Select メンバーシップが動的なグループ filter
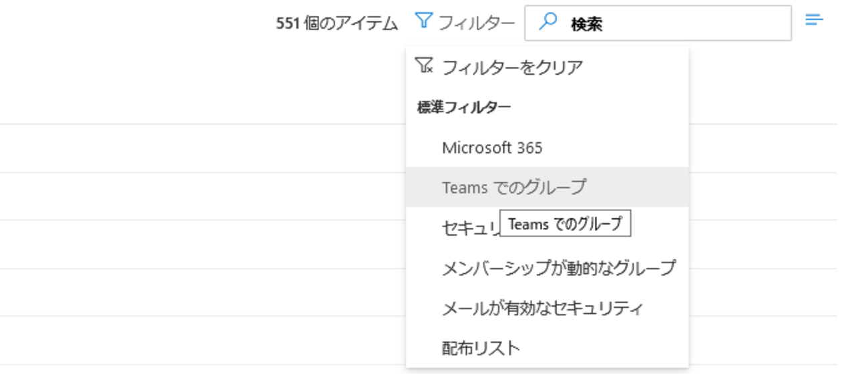 pyautogui.click(x=558, y=268)
